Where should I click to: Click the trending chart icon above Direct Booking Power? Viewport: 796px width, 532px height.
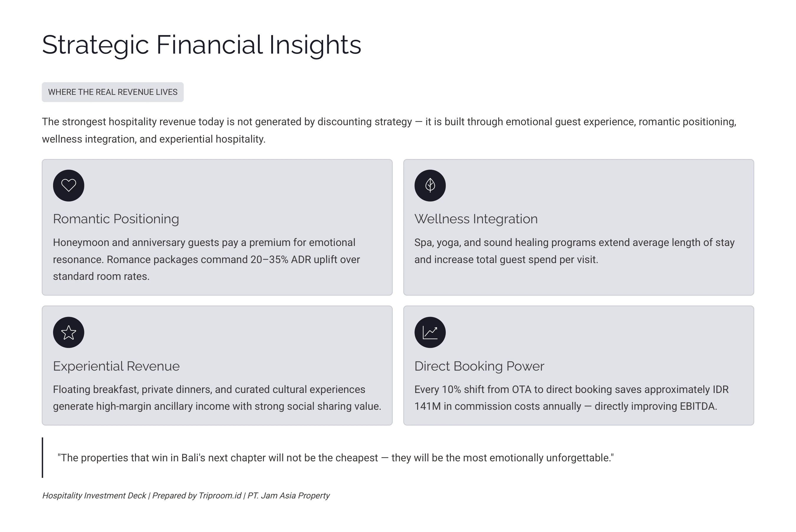click(x=430, y=333)
